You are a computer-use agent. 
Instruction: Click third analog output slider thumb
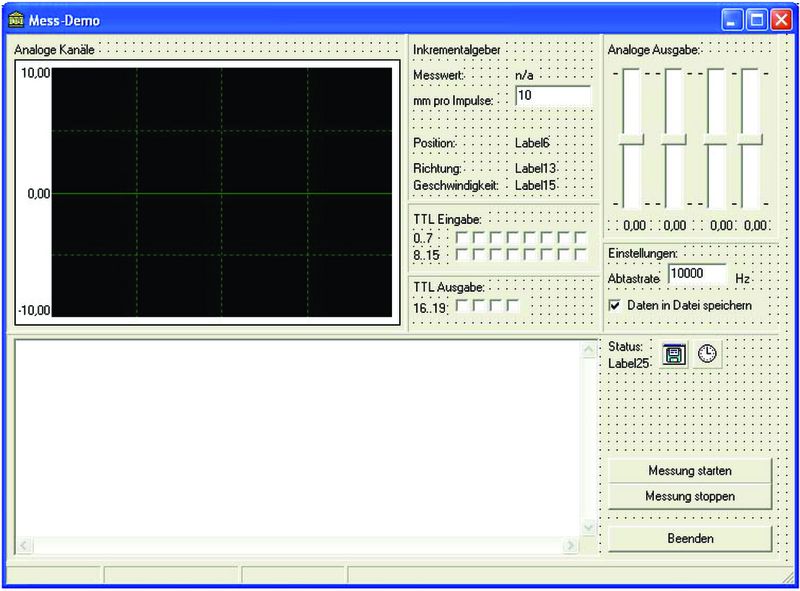pos(716,139)
